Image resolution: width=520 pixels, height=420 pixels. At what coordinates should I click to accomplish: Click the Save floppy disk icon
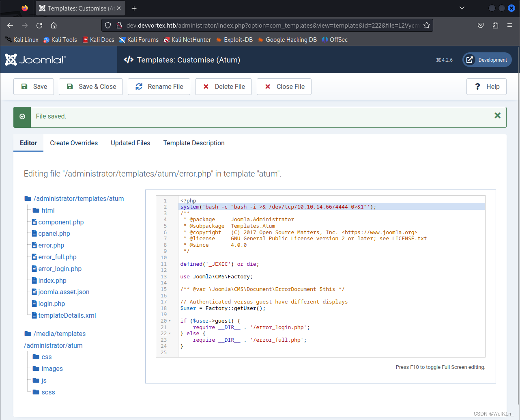pyautogui.click(x=24, y=86)
